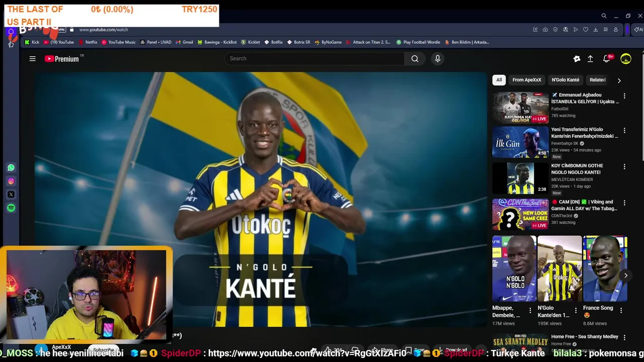Open the FutbolStil channel link

click(x=560, y=109)
